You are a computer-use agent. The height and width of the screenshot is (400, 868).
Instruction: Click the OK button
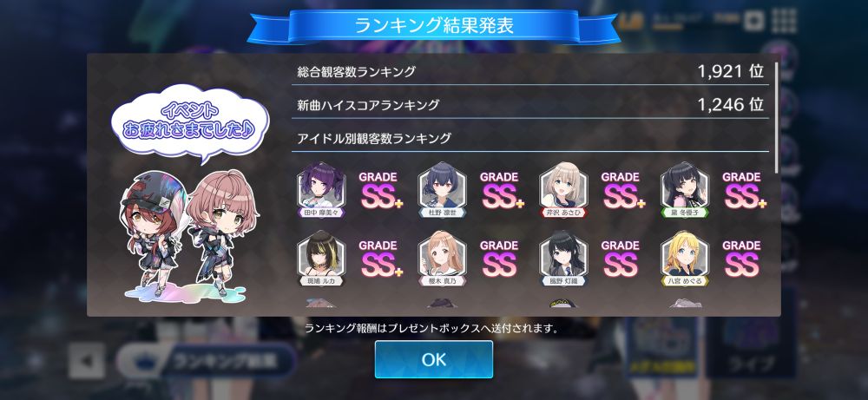433,359
